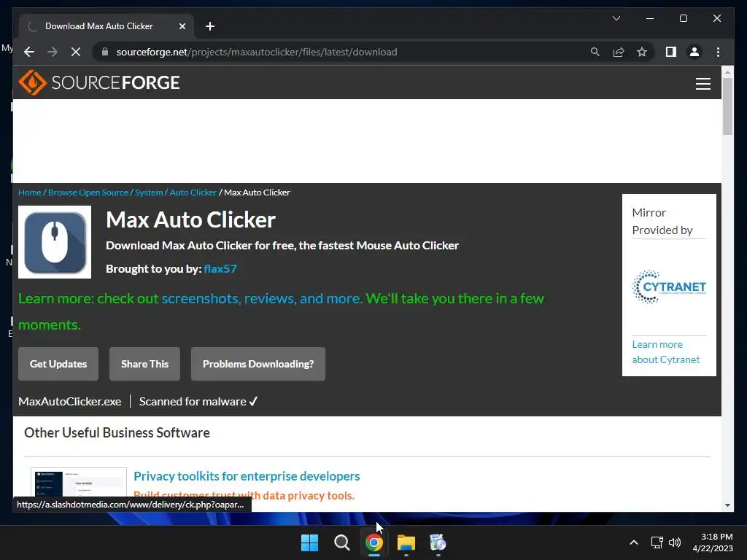
Task: Click the Cytranet mirror logo
Action: pos(669,287)
